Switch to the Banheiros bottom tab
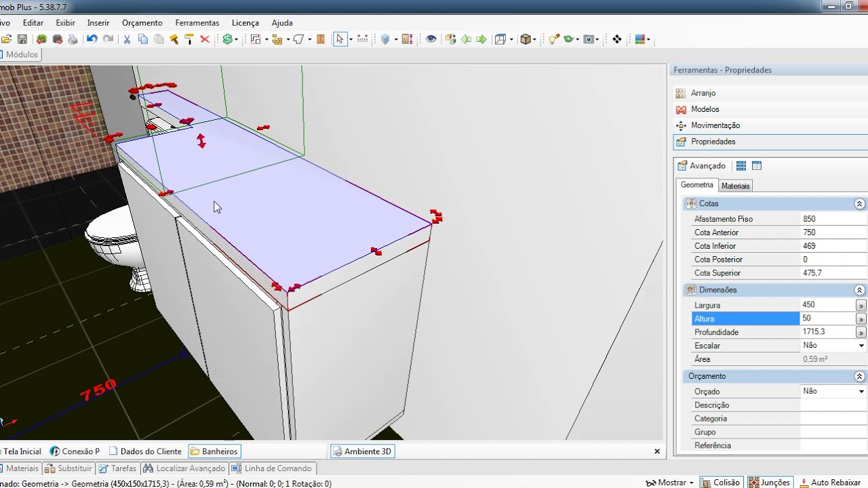The image size is (868, 488). (x=214, y=451)
